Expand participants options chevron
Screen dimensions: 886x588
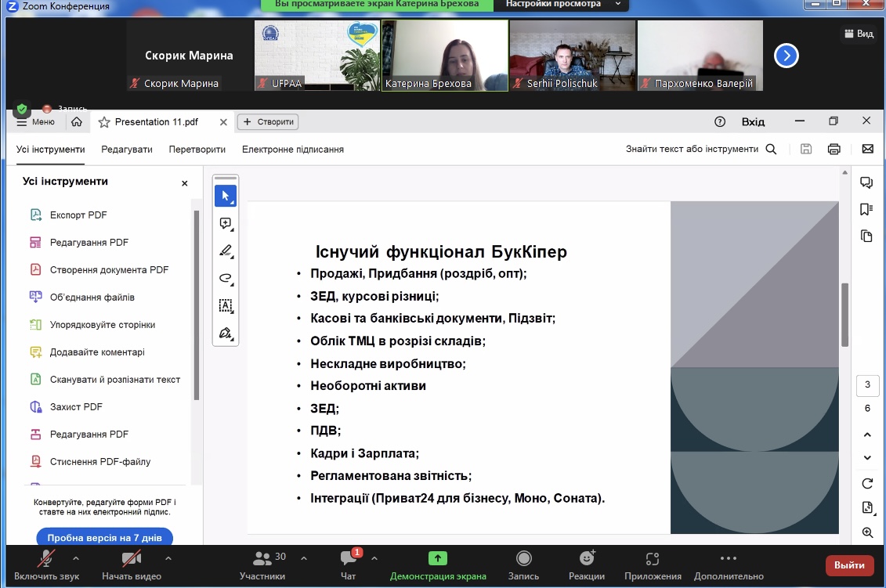click(x=303, y=558)
